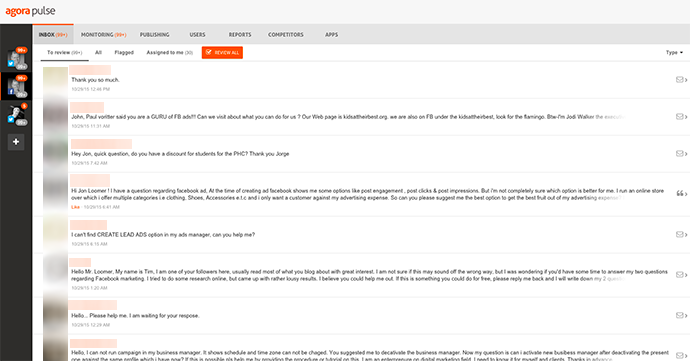The height and width of the screenshot is (361, 690).
Task: Show 'Flagged' inbox items
Action: [x=124, y=52]
